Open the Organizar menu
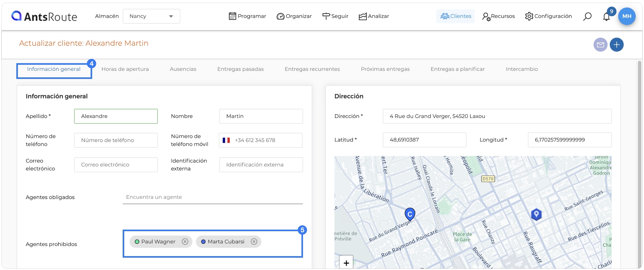Screen dimensions: 644x270 pos(294,16)
